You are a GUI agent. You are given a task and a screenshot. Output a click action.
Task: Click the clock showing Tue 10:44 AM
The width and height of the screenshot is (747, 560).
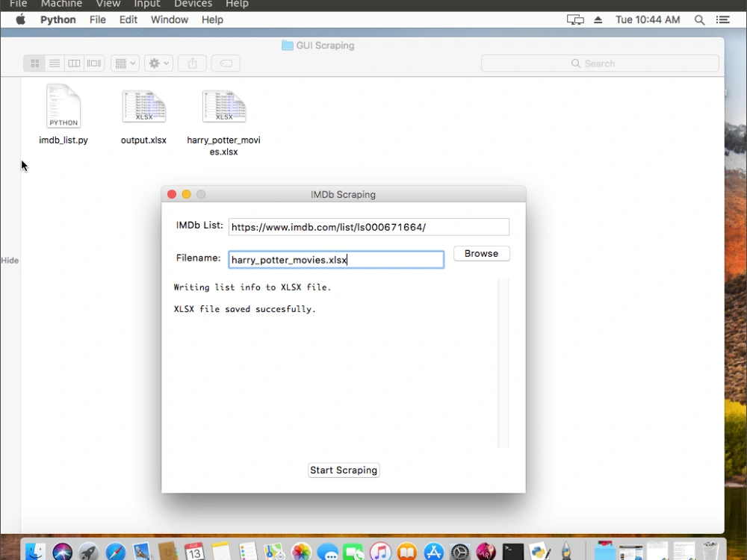click(x=648, y=19)
